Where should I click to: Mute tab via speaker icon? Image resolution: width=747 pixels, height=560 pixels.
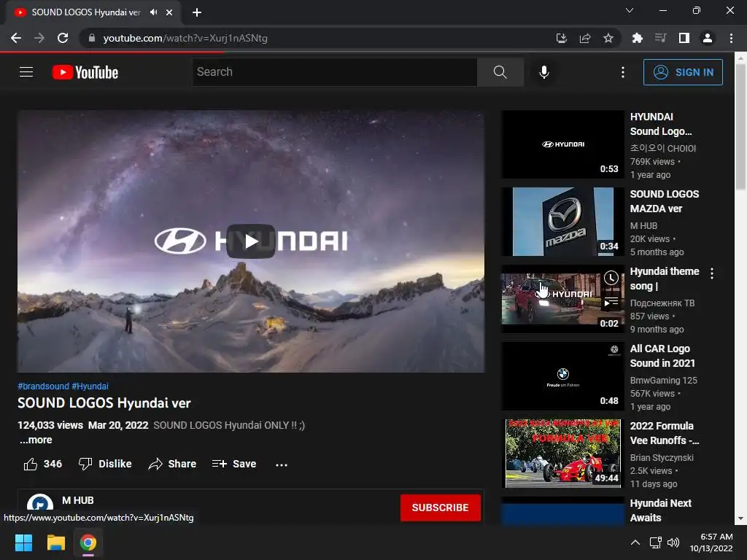coord(153,12)
